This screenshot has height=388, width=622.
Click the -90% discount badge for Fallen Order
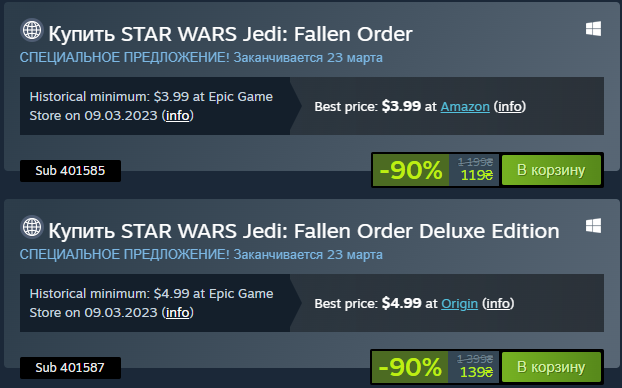click(411, 170)
